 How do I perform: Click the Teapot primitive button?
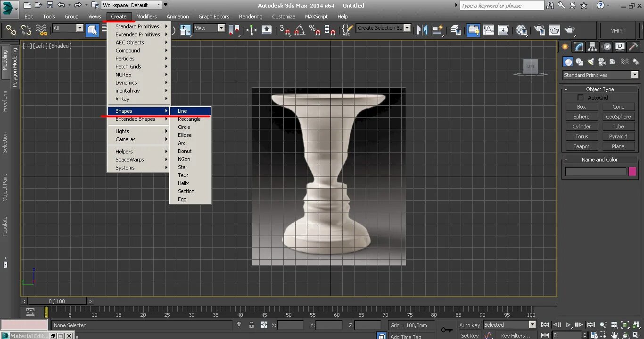tap(581, 146)
